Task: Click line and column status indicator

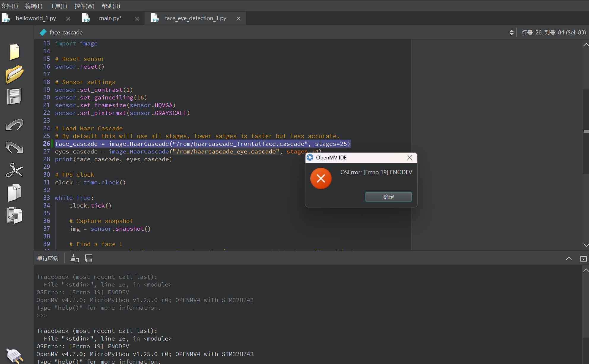Action: [x=554, y=32]
